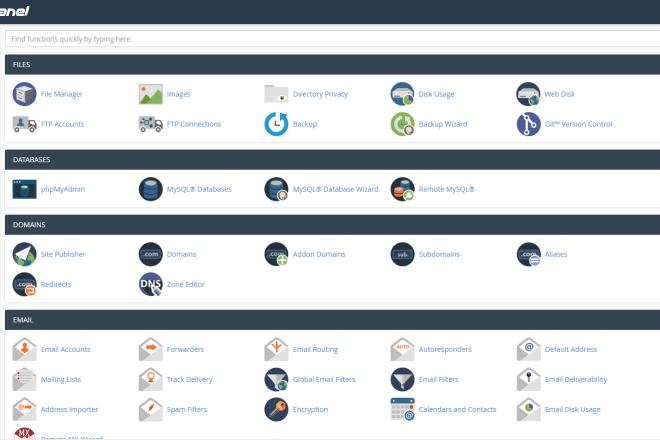Open the Forwarders icon
The height and width of the screenshot is (440, 660).
pos(151,349)
